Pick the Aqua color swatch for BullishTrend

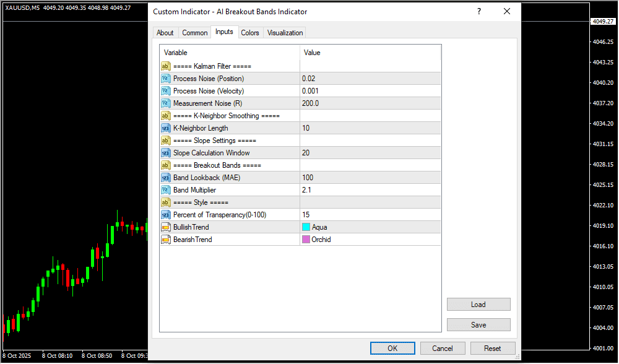pos(306,227)
